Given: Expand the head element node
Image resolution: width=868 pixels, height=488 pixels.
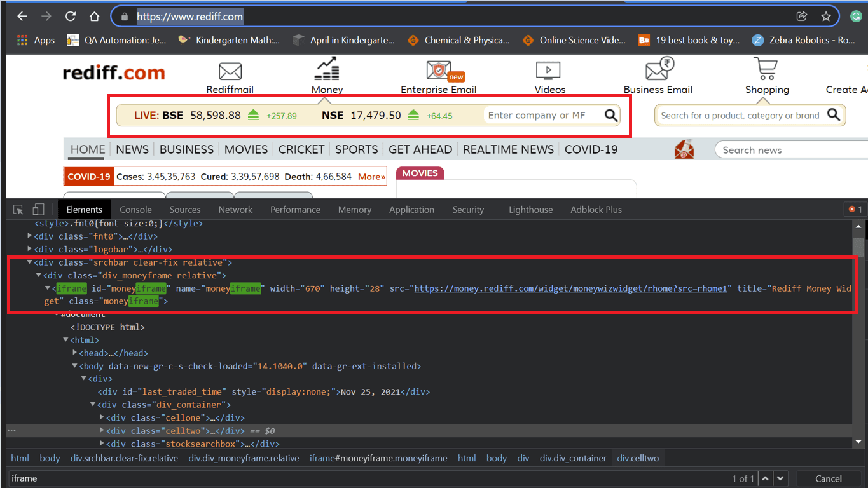Looking at the screenshot, I should pyautogui.click(x=75, y=353).
